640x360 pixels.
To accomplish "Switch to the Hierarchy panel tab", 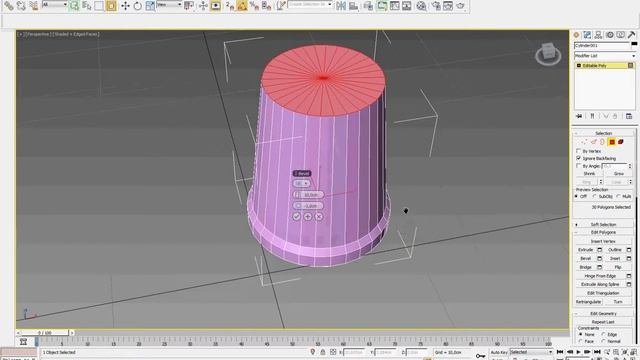I will point(598,35).
